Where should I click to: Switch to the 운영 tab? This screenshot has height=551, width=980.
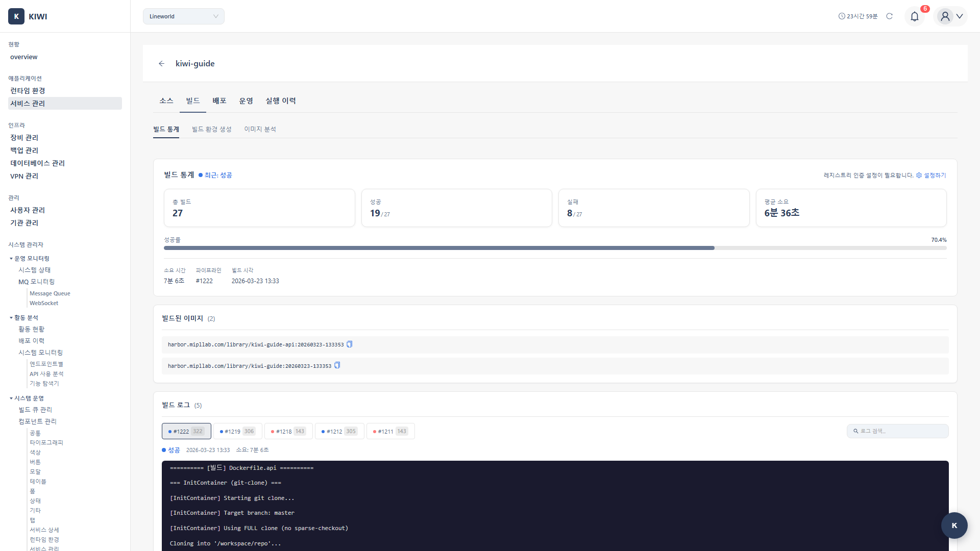click(x=246, y=101)
